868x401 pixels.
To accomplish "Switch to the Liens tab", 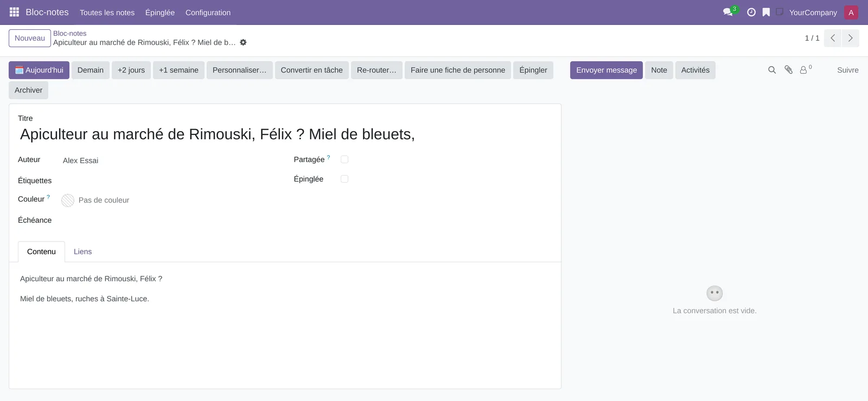I will point(82,251).
